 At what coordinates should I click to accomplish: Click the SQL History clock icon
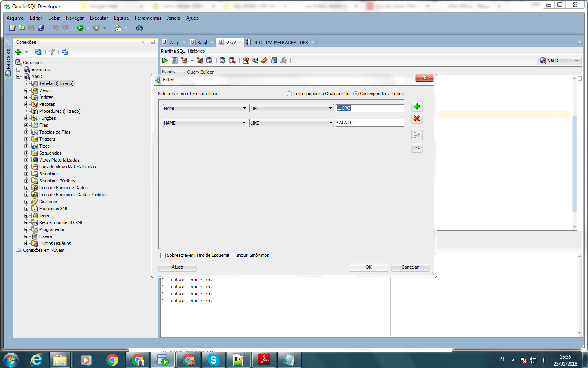click(274, 61)
